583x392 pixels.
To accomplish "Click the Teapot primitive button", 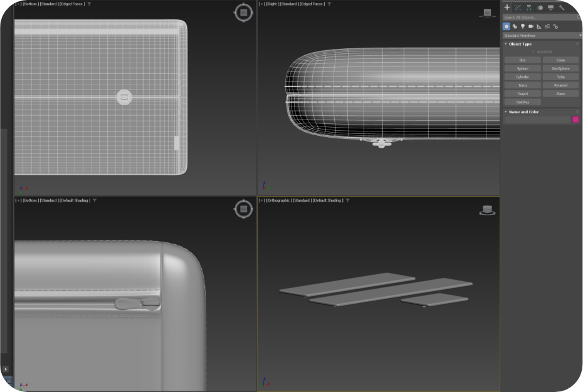I will (x=522, y=93).
